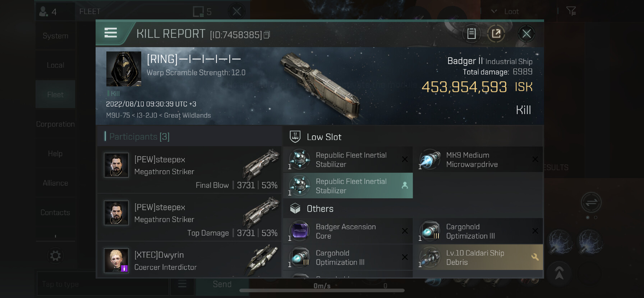Select Badger Ascension Core item

click(348, 231)
